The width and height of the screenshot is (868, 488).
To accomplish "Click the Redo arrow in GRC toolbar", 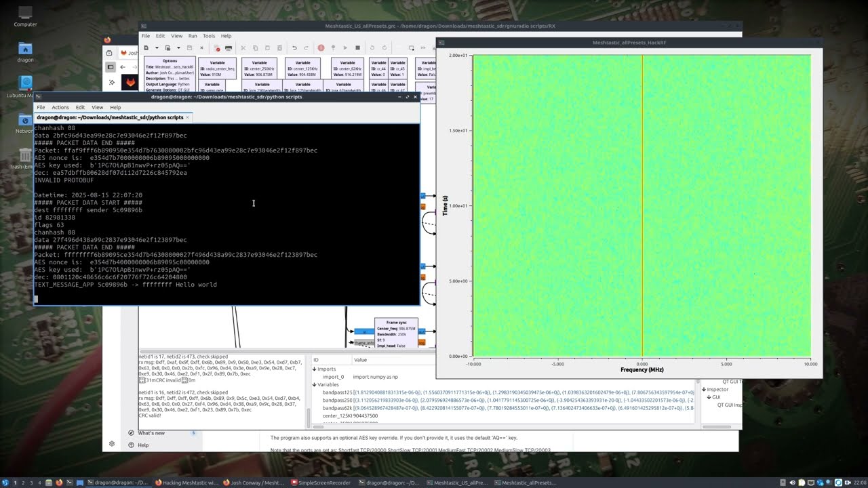I will 306,48.
